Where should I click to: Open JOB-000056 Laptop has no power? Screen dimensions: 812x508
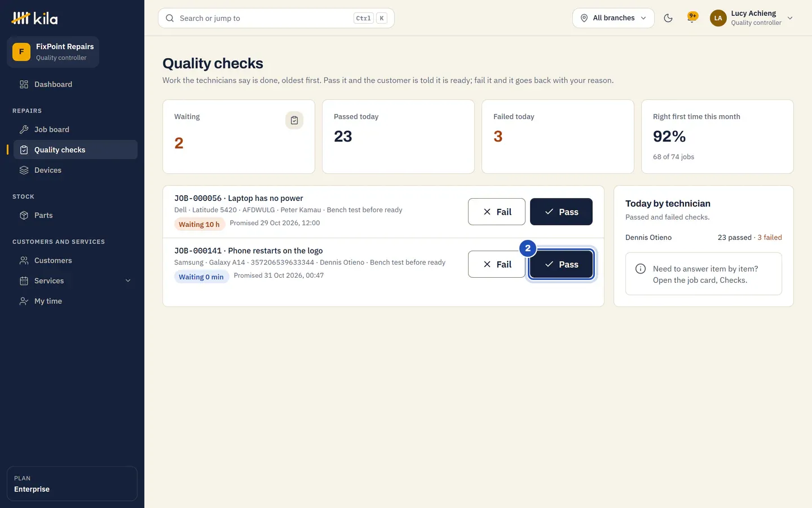239,198
